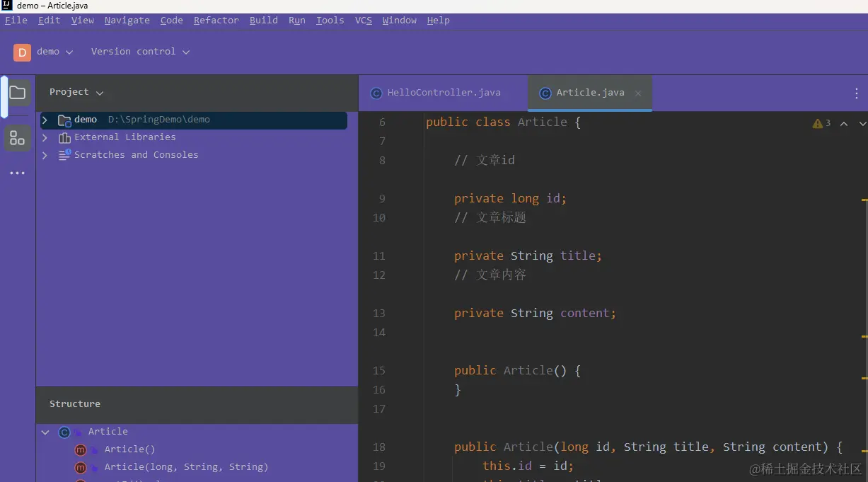Go to next highlighted error arrow

point(862,123)
